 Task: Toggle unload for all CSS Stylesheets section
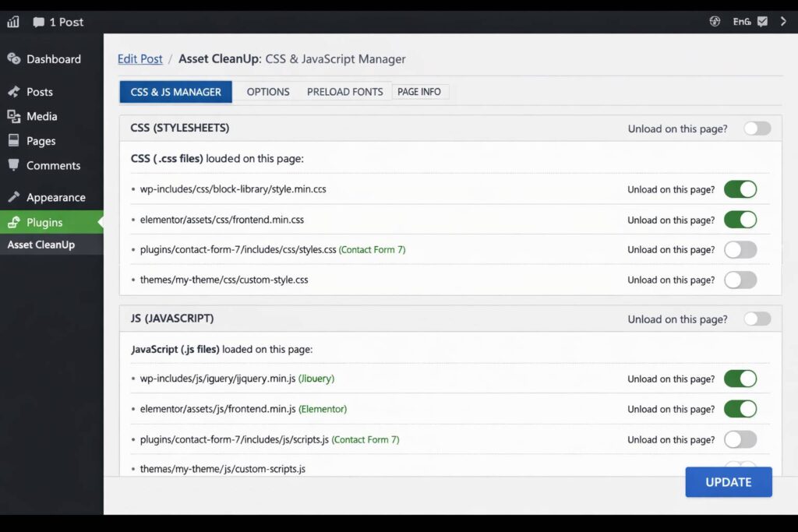tap(757, 129)
